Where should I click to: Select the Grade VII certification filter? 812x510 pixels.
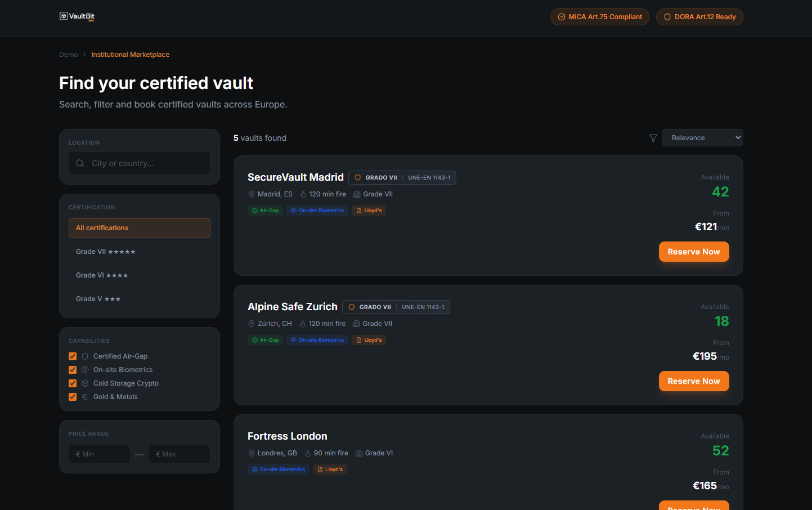click(x=106, y=251)
